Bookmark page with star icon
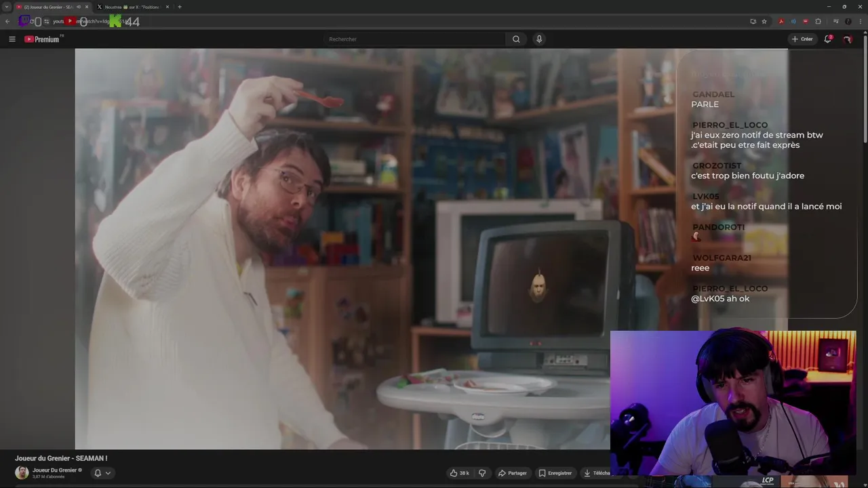The width and height of the screenshot is (868, 488). click(764, 21)
